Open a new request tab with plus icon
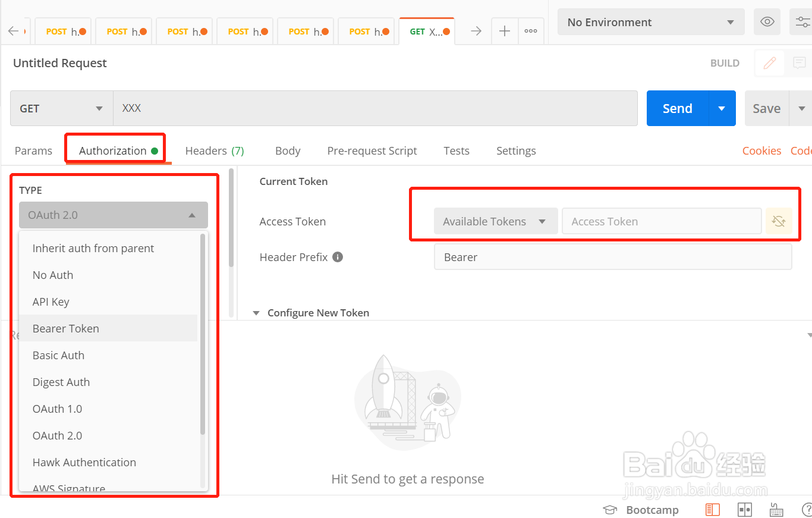 tap(505, 32)
